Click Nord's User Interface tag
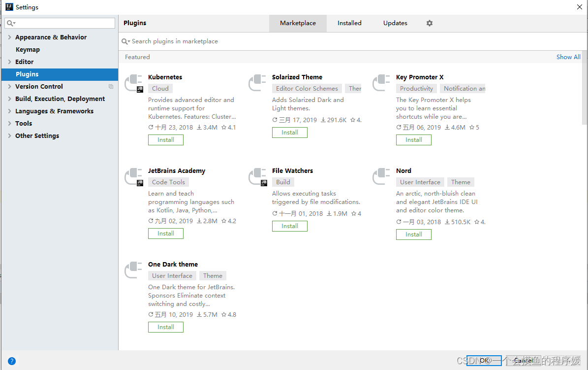This screenshot has width=588, height=370. [420, 182]
